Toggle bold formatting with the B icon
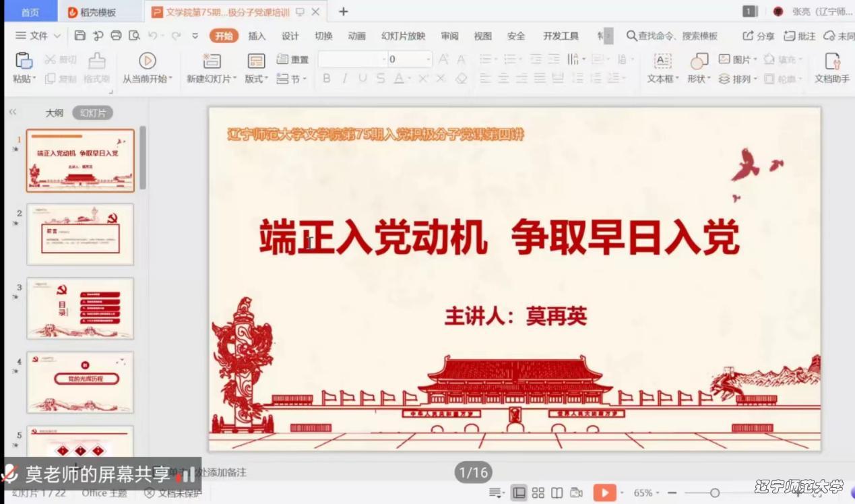855x504 pixels. coord(326,78)
